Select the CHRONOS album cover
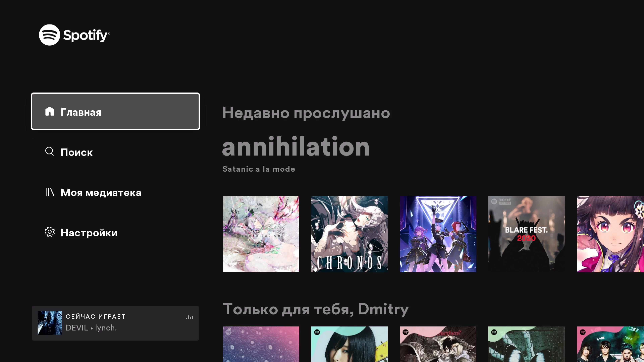The height and width of the screenshot is (362, 644). click(349, 234)
